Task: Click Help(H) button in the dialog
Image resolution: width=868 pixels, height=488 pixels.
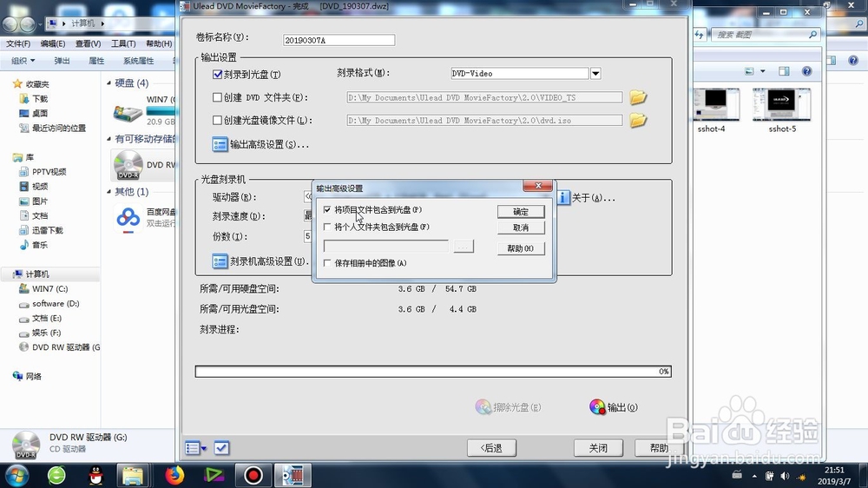Action: [520, 248]
